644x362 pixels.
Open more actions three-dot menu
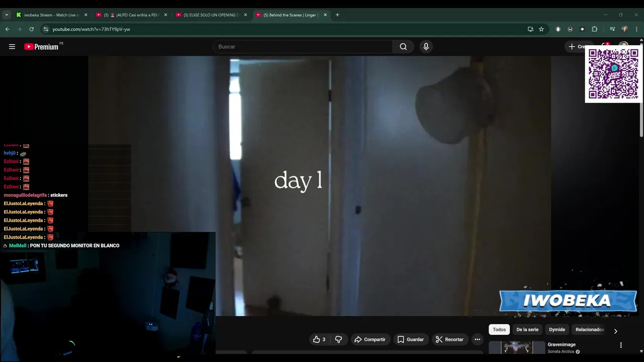[x=477, y=339]
